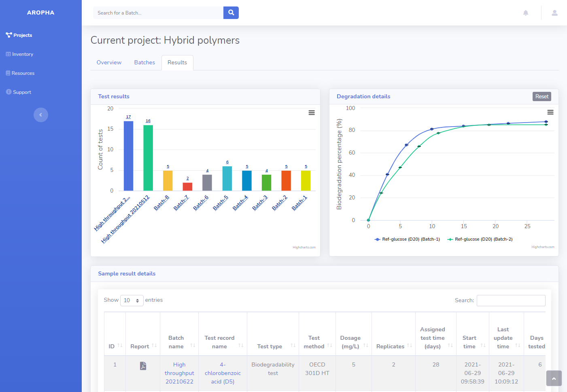Image resolution: width=567 pixels, height=392 pixels.
Task: Open the Show entries dropdown
Action: coord(132,300)
